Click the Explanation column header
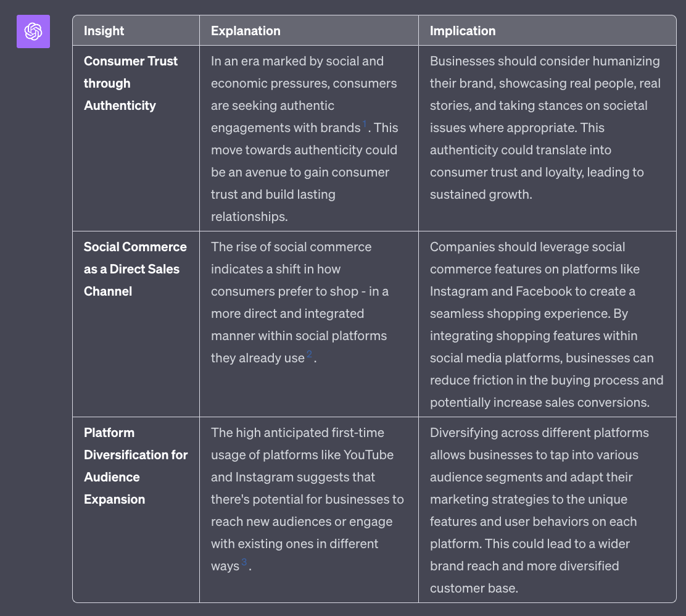Image resolution: width=686 pixels, height=616 pixels. click(246, 31)
